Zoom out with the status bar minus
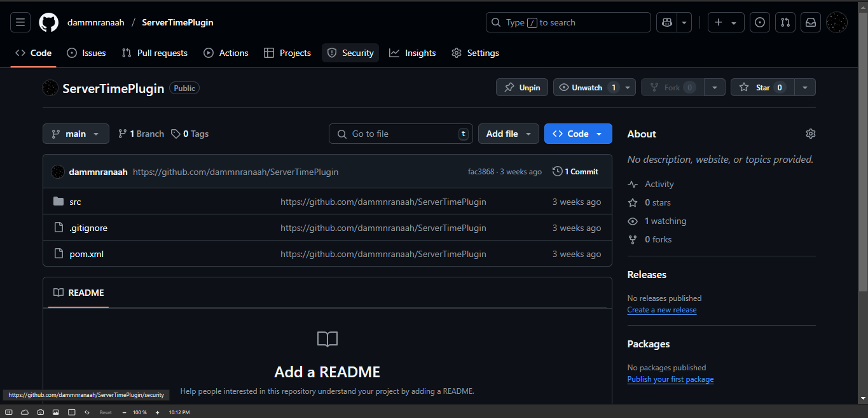The width and height of the screenshot is (868, 418). (x=124, y=412)
